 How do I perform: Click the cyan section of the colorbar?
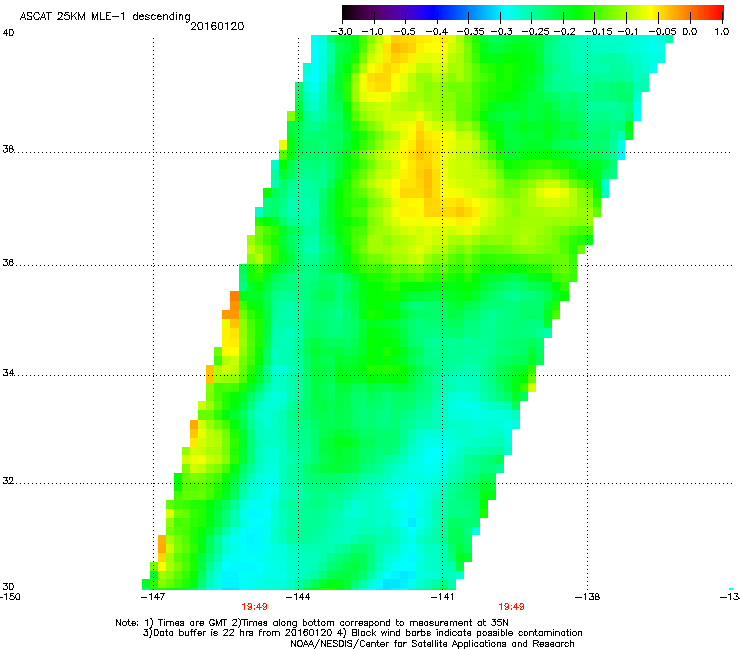click(x=507, y=13)
